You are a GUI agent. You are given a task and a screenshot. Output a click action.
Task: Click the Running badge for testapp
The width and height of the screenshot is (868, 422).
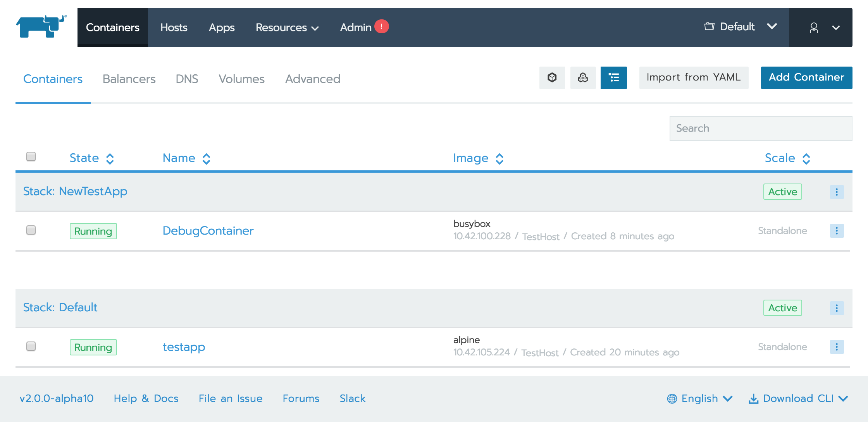click(93, 347)
